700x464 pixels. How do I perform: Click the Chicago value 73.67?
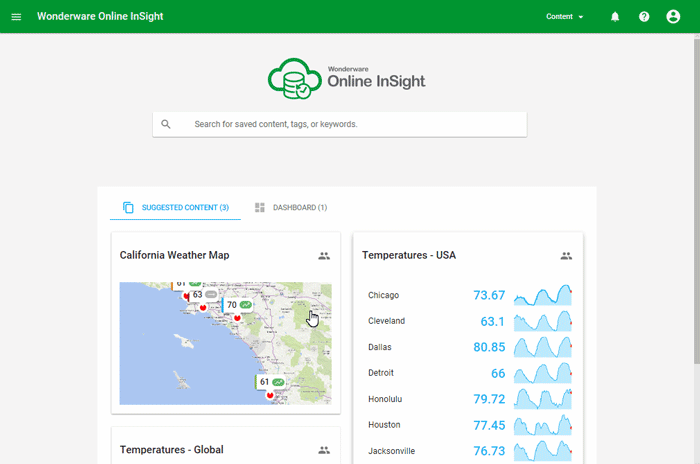[x=489, y=295]
